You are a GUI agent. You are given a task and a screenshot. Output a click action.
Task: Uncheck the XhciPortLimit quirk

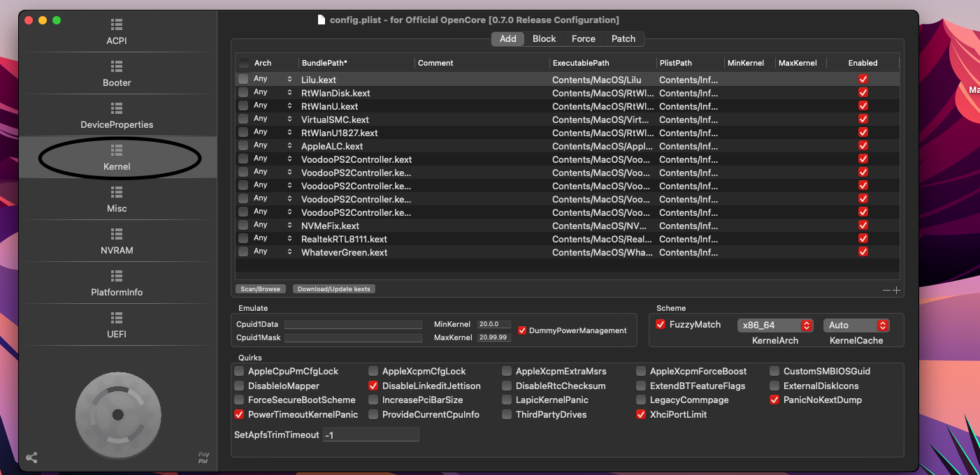(x=641, y=414)
